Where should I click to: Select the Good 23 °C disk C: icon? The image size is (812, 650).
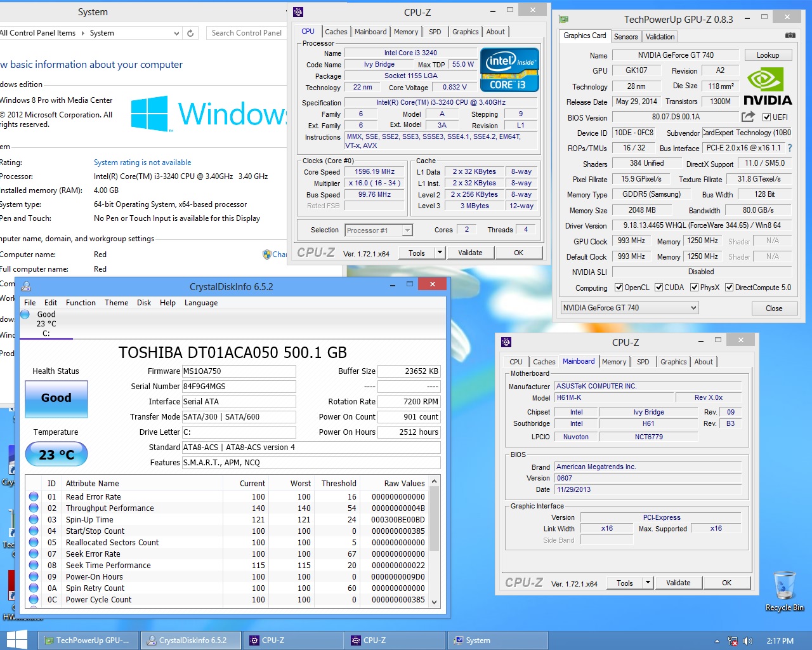click(25, 314)
